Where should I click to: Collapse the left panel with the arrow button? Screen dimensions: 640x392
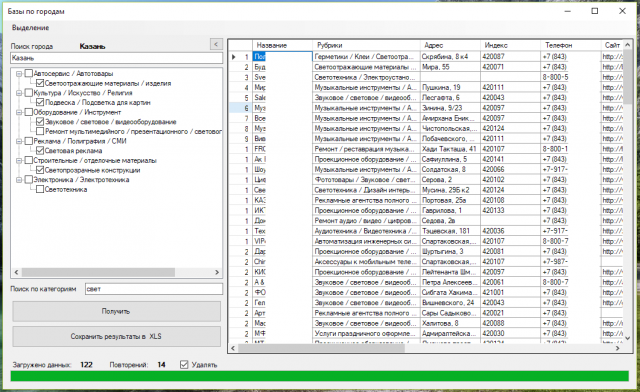(x=216, y=44)
